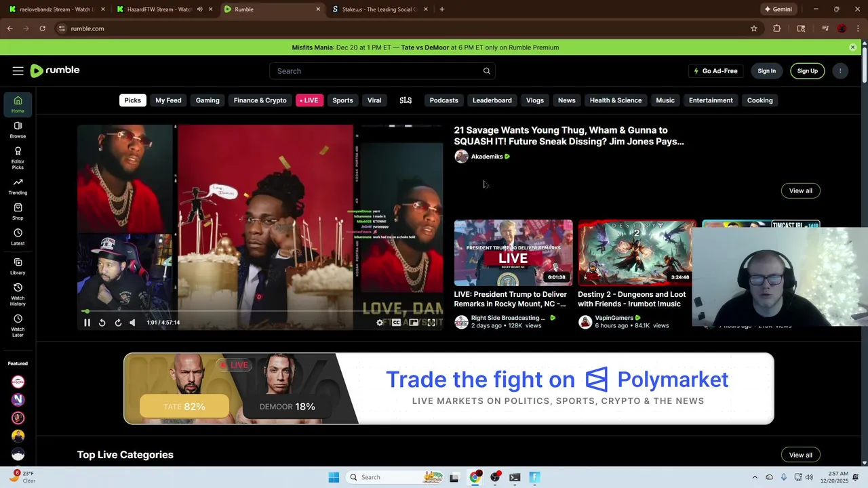This screenshot has width=868, height=488.
Task: Select the Gaming category
Action: click(208, 100)
